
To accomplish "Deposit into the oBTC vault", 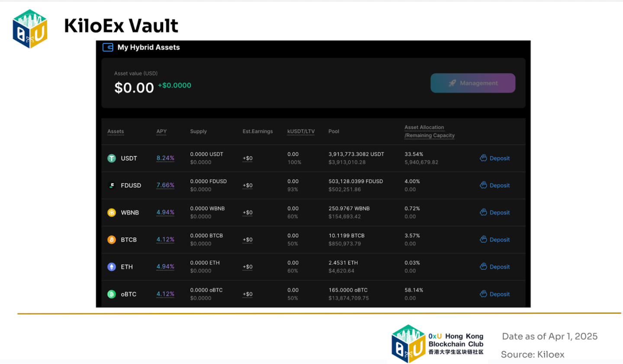I will (495, 294).
